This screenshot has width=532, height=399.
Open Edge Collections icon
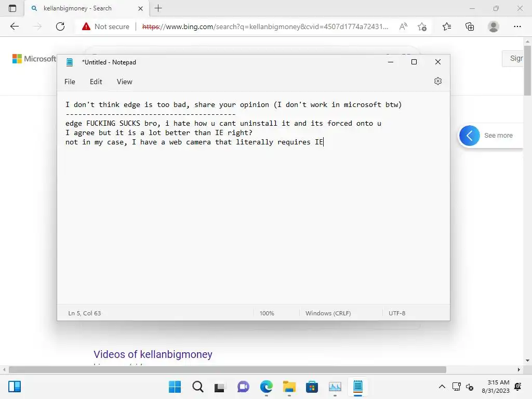(470, 26)
